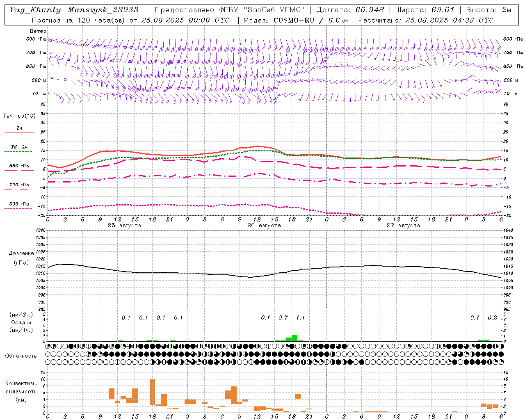
Task: Click the station title Yug_Khanty-Mansiysk_23933
Action: tap(74, 10)
